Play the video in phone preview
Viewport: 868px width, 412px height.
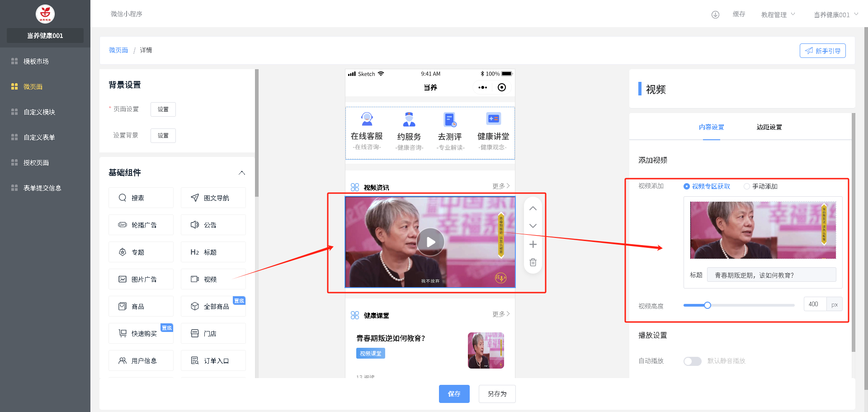(430, 242)
